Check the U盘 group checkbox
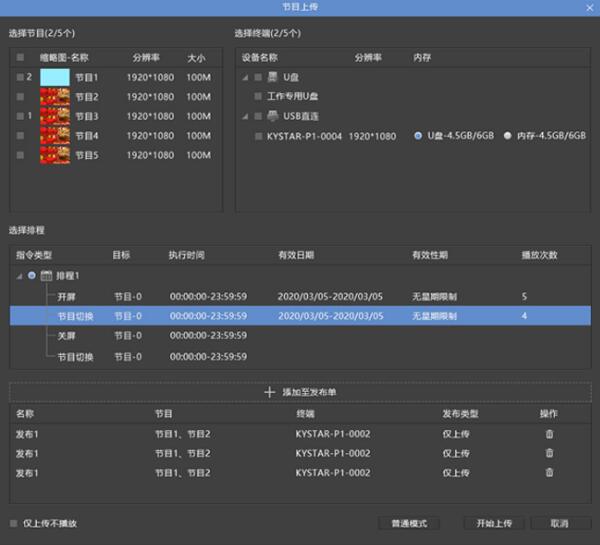The width and height of the screenshot is (600, 545). point(258,77)
